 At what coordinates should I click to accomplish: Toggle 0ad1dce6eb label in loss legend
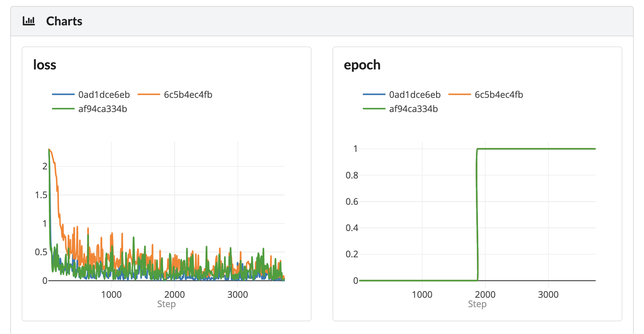click(104, 95)
